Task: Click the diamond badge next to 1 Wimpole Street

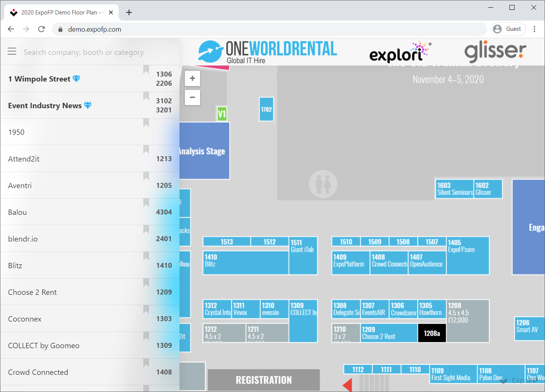Action: pos(76,78)
